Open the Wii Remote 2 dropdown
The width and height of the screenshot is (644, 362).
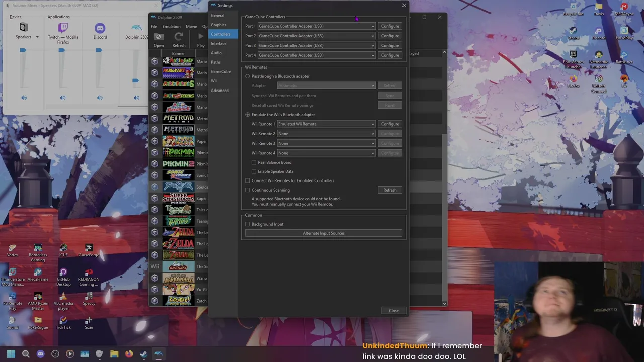pyautogui.click(x=326, y=134)
